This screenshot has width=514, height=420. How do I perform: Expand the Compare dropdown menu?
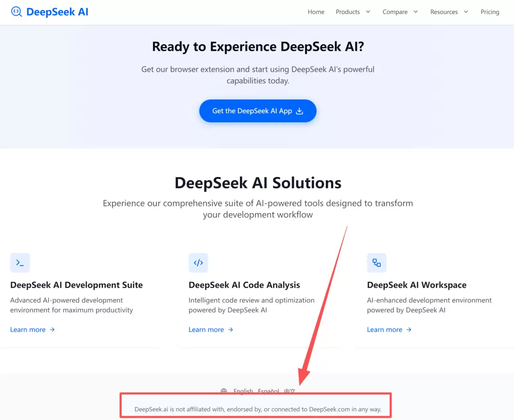click(x=400, y=12)
